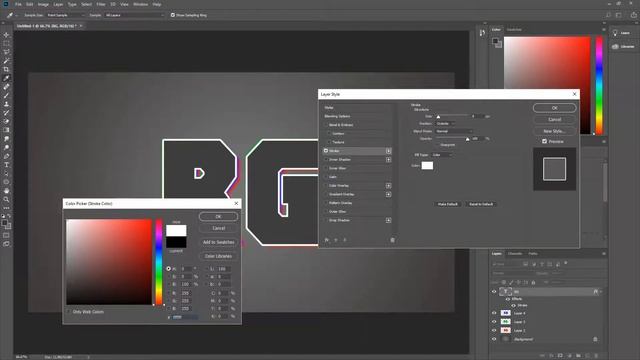This screenshot has width=640, height=360.
Task: Click New Style button in Layer Style
Action: point(554,131)
